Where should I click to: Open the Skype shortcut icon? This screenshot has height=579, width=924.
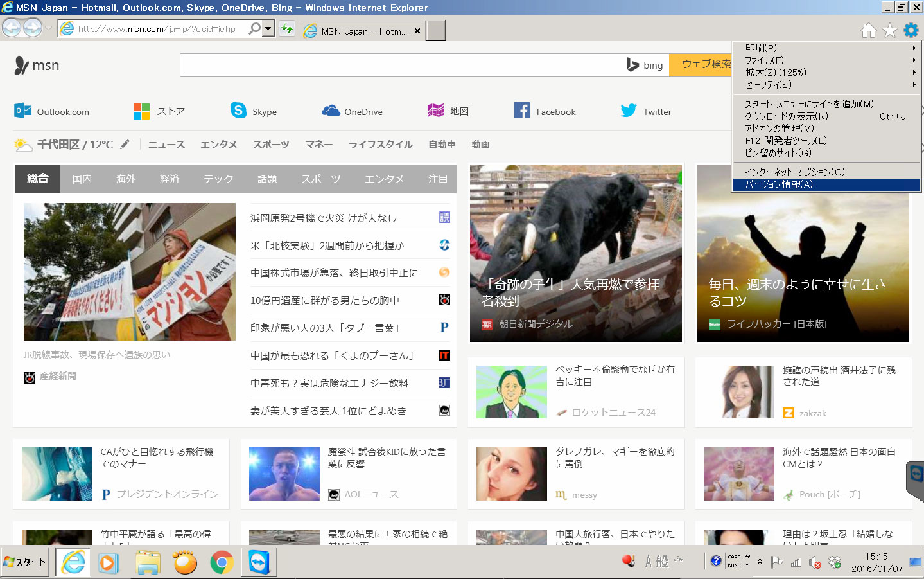click(238, 111)
